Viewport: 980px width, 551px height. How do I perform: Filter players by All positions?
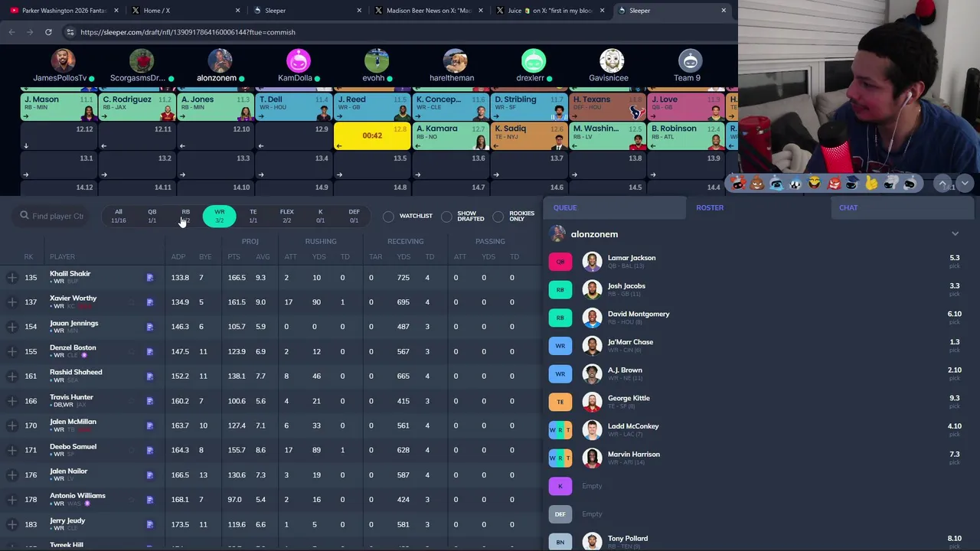tap(118, 217)
